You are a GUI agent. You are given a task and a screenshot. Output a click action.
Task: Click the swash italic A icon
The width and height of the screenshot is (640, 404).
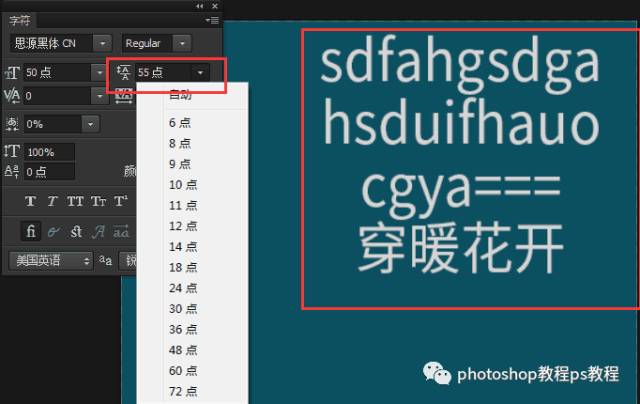[99, 230]
